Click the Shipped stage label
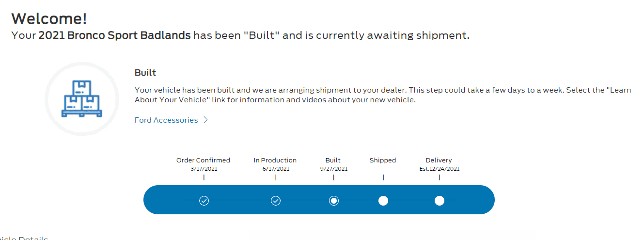Image resolution: width=644 pixels, height=240 pixels. (x=383, y=160)
